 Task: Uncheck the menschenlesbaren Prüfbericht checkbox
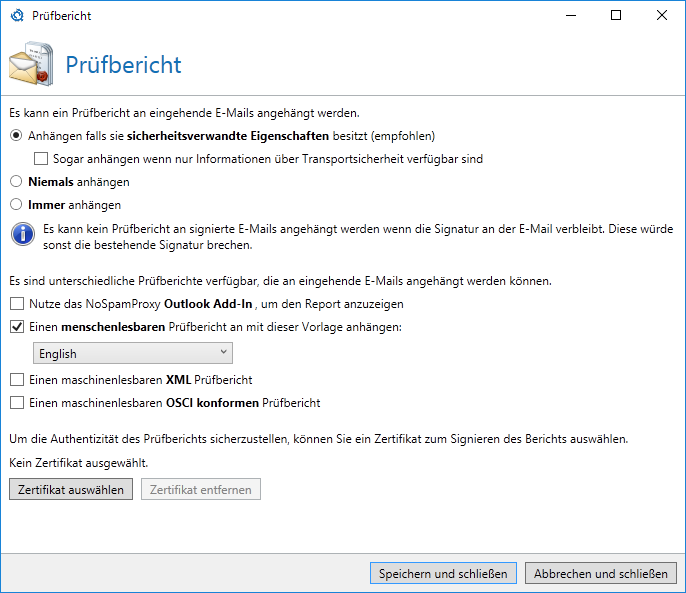click(x=17, y=327)
